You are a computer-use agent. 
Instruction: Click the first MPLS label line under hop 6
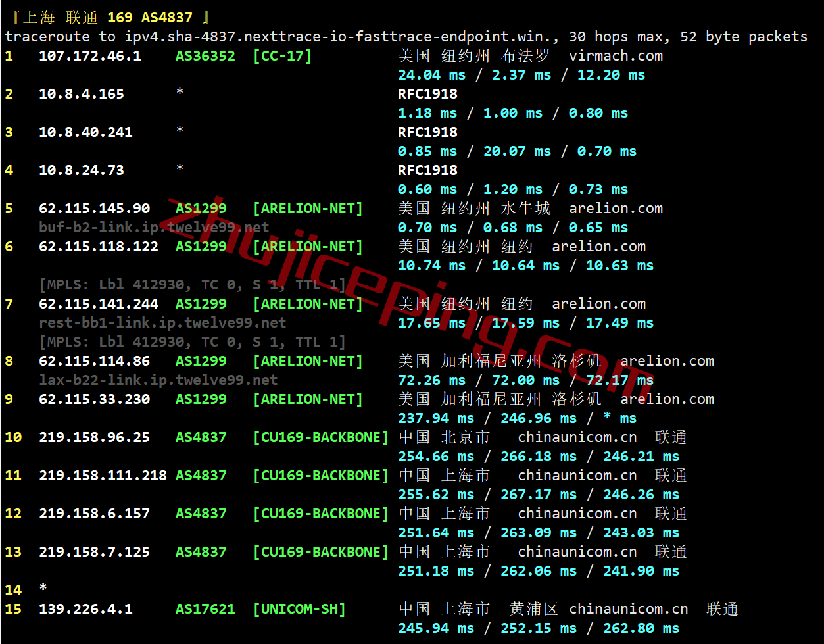tap(192, 285)
